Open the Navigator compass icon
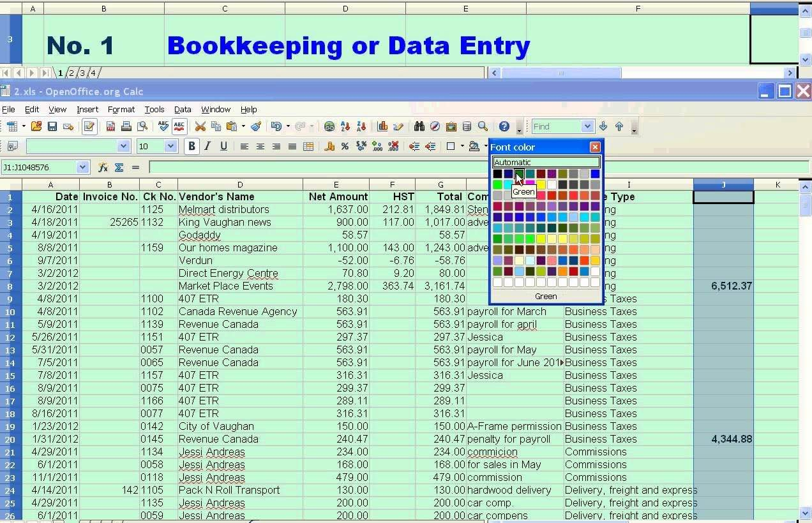The height and width of the screenshot is (523, 812). [435, 126]
